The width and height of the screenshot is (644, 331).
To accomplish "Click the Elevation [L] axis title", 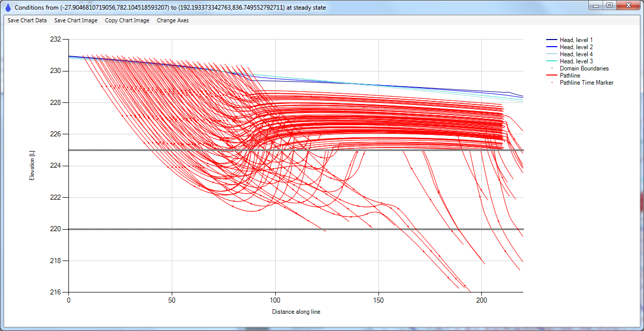I will coord(32,166).
